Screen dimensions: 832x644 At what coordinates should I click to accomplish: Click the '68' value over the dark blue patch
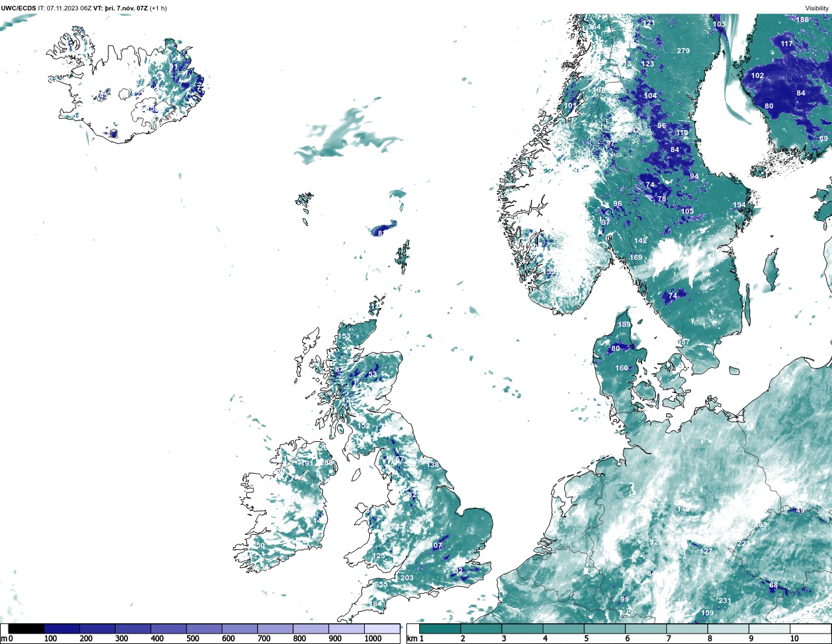click(773, 586)
